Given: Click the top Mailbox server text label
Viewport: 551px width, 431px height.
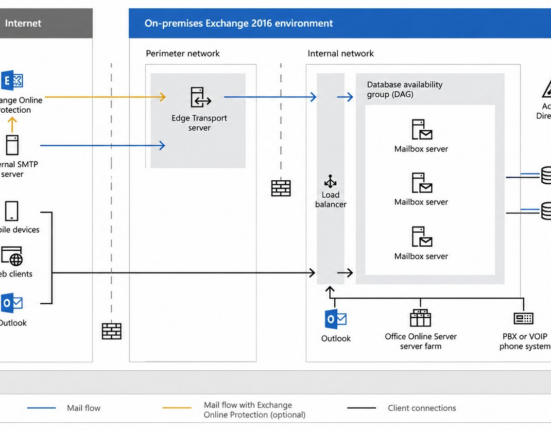Looking at the screenshot, I should click(x=421, y=149).
